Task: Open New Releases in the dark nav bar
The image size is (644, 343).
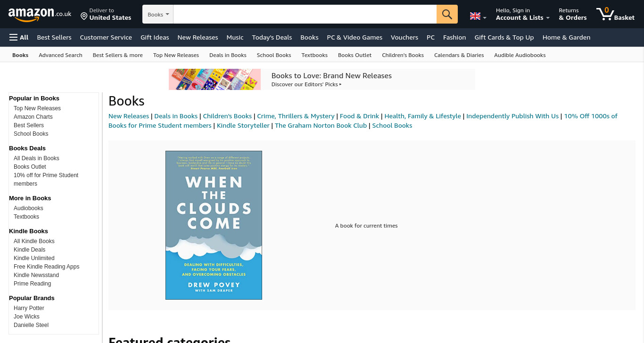Action: click(x=198, y=37)
